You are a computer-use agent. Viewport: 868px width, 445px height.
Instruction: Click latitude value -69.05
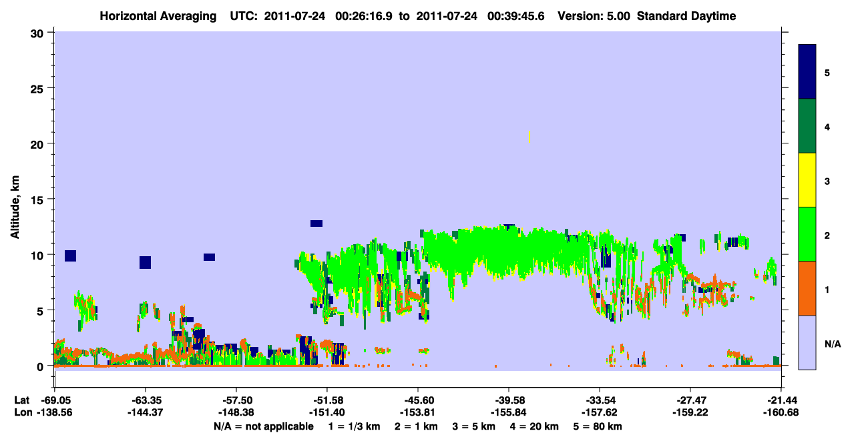click(54, 400)
